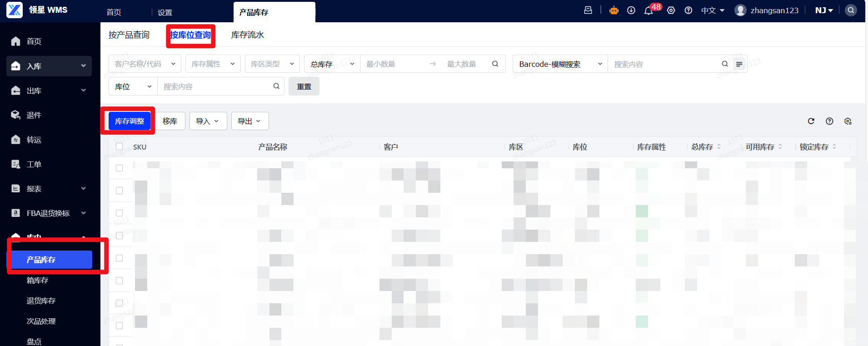Expand the 入库 sidebar chevron

pyautogui.click(x=84, y=66)
